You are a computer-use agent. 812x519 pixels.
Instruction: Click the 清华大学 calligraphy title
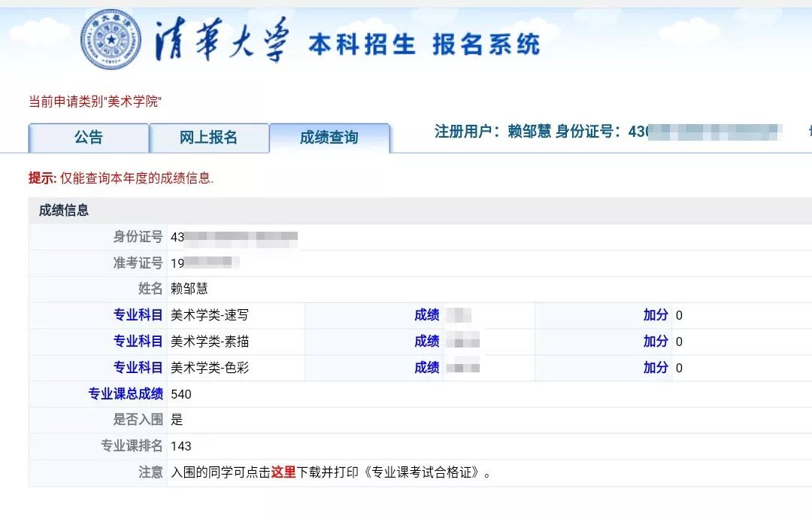point(222,40)
